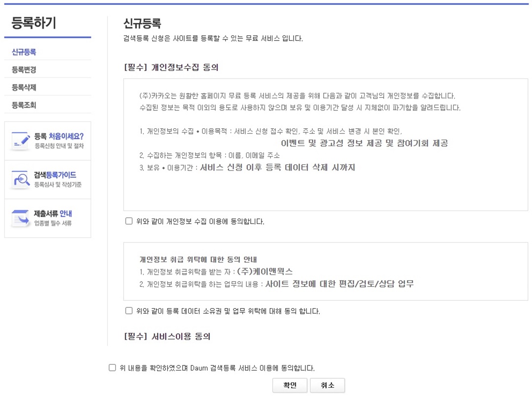Viewport: 532px width, 399px height.
Task: Check the 개인정보 수집 이용 동의 checkbox
Action: pyautogui.click(x=130, y=220)
